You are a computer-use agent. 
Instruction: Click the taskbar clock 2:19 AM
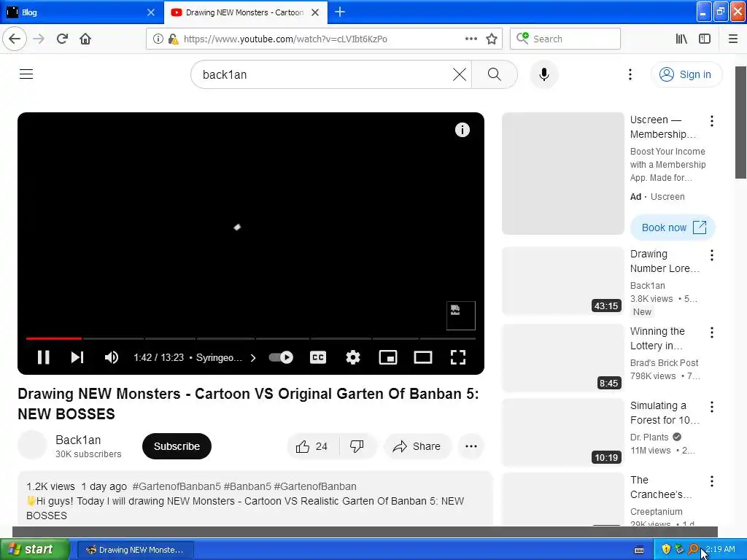coord(720,549)
